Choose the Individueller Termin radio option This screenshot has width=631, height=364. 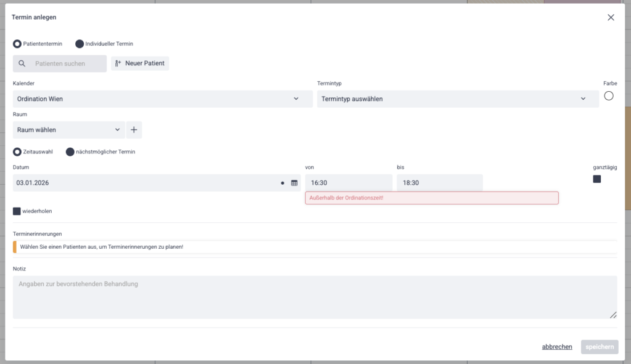[79, 44]
